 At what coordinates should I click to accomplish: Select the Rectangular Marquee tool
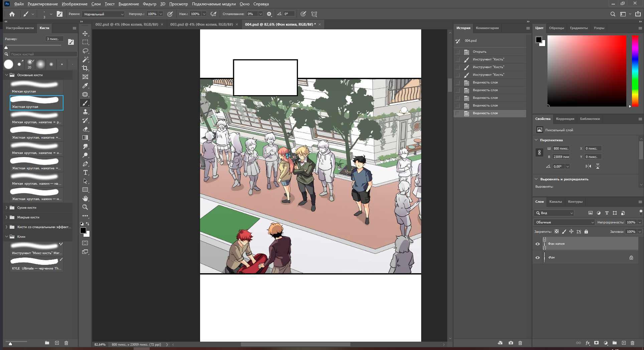click(x=85, y=42)
